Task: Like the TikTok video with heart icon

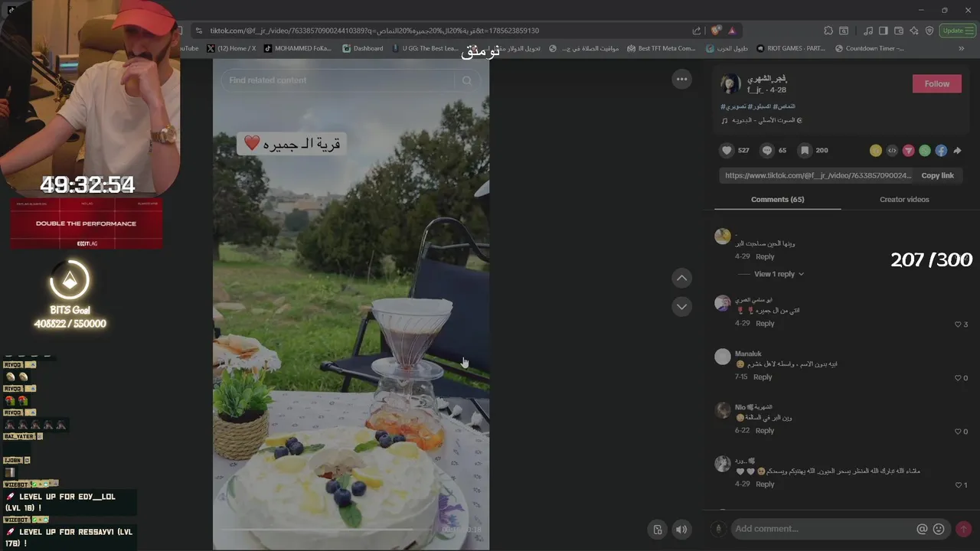Action: 727,151
